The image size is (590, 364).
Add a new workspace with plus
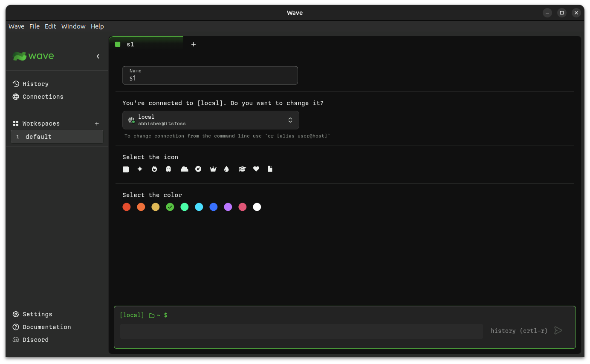click(x=97, y=123)
